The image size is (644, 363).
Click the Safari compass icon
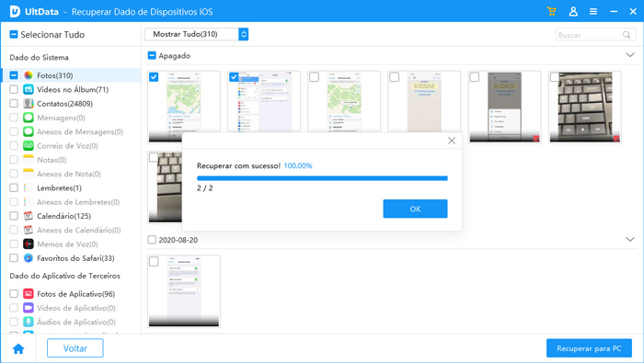(29, 258)
